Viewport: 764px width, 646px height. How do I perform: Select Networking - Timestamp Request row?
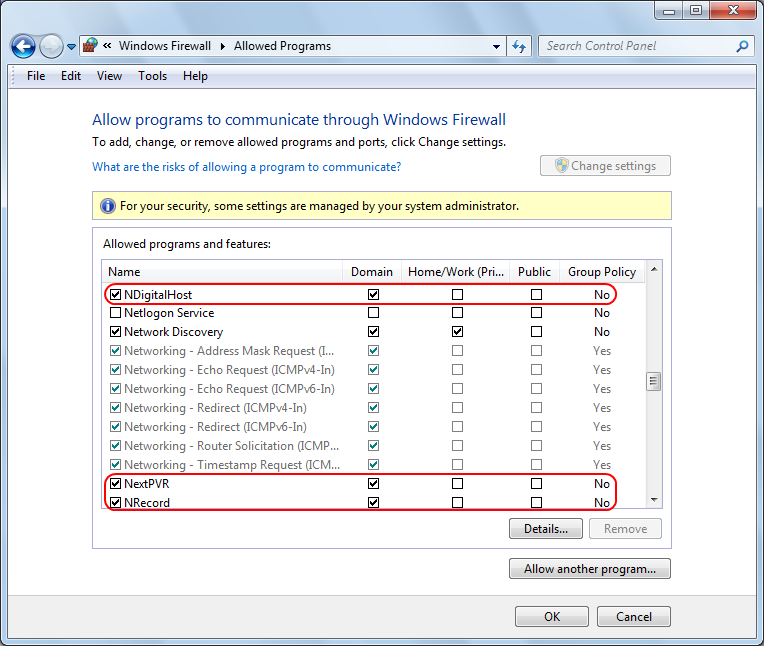click(373, 465)
